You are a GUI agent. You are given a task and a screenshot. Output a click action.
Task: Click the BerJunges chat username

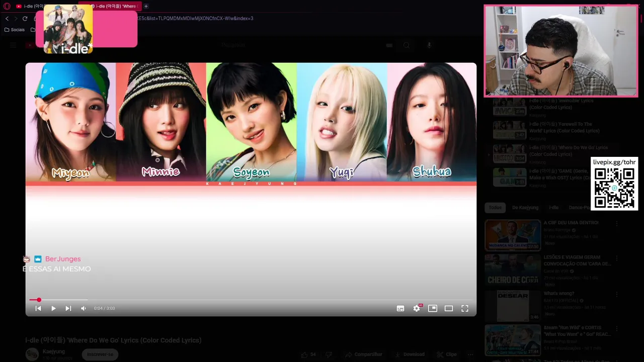click(63, 259)
